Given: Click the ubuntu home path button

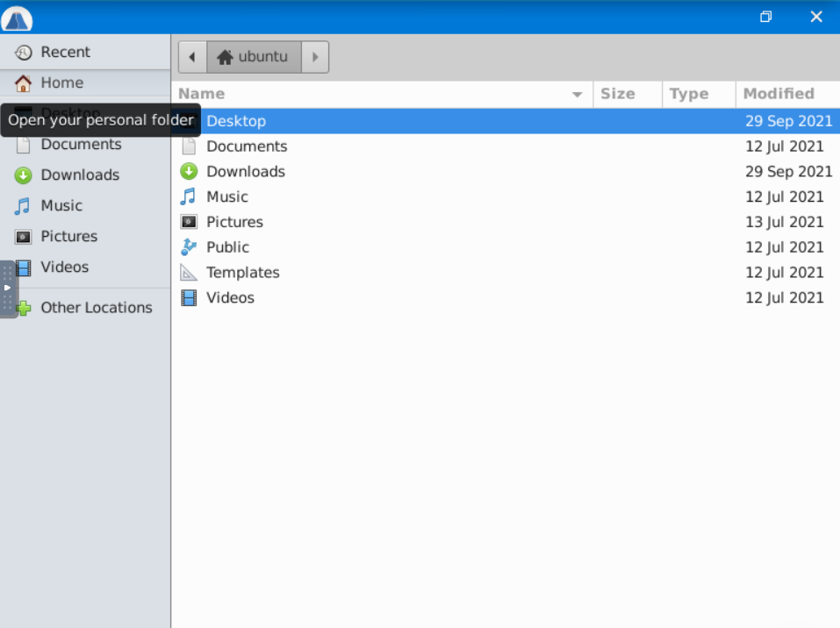Looking at the screenshot, I should [x=254, y=57].
